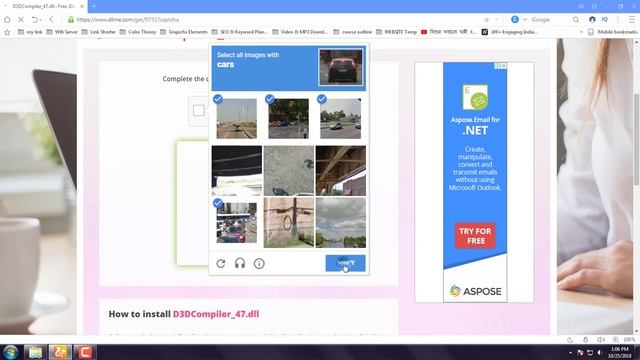This screenshot has width=640, height=360.
Task: Click TRY FOR FREE in Aspose ad
Action: [x=475, y=236]
